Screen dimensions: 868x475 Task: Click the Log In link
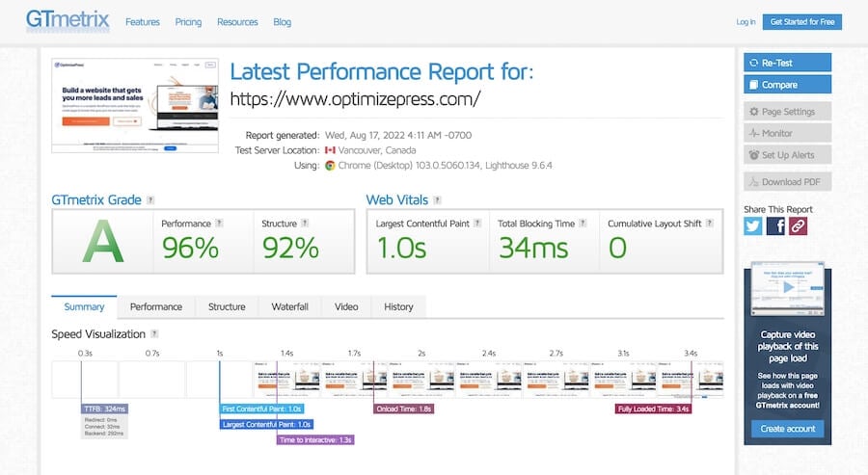(746, 22)
